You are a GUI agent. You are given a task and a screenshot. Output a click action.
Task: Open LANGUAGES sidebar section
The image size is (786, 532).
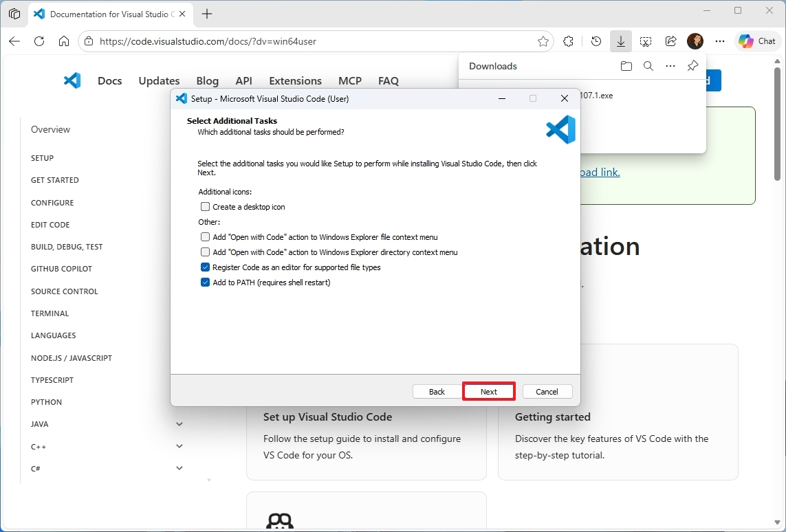[x=53, y=335]
